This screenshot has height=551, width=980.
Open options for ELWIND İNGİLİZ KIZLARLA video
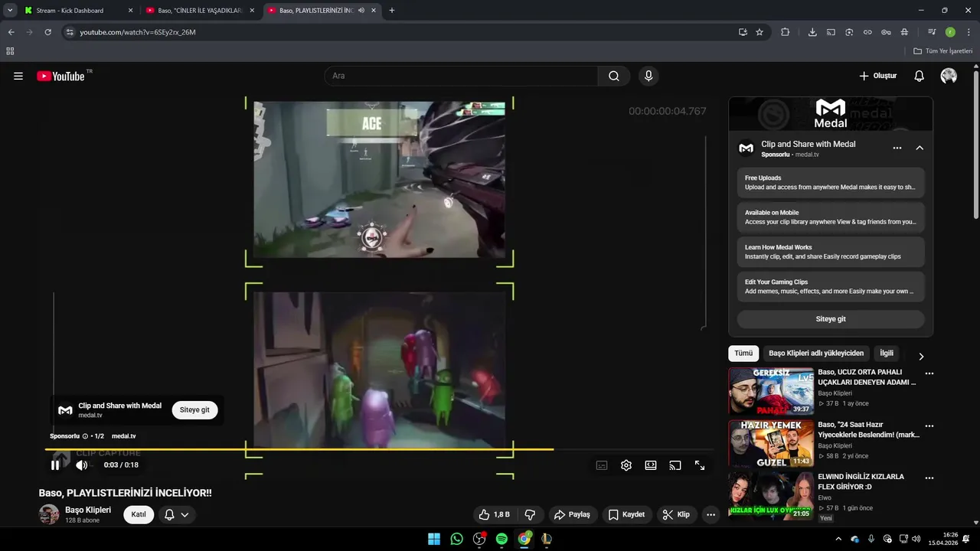pyautogui.click(x=929, y=478)
